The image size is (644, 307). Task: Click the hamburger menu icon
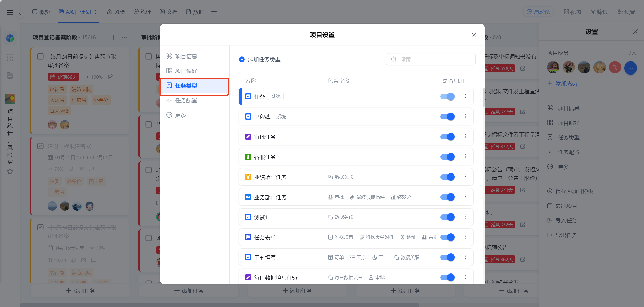pyautogui.click(x=10, y=12)
